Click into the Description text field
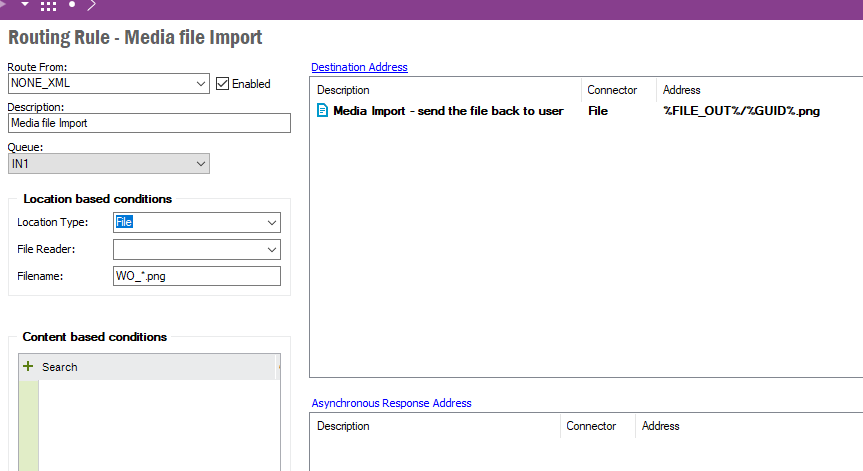 pyautogui.click(x=148, y=123)
